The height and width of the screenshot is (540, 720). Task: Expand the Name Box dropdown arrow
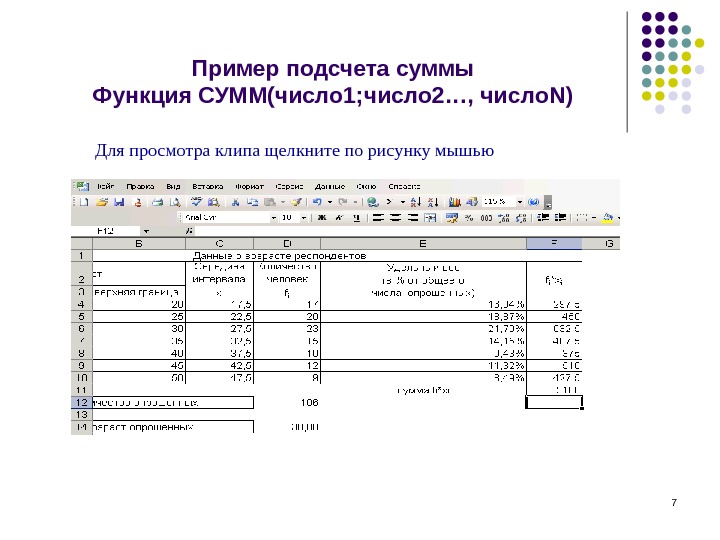[146, 231]
